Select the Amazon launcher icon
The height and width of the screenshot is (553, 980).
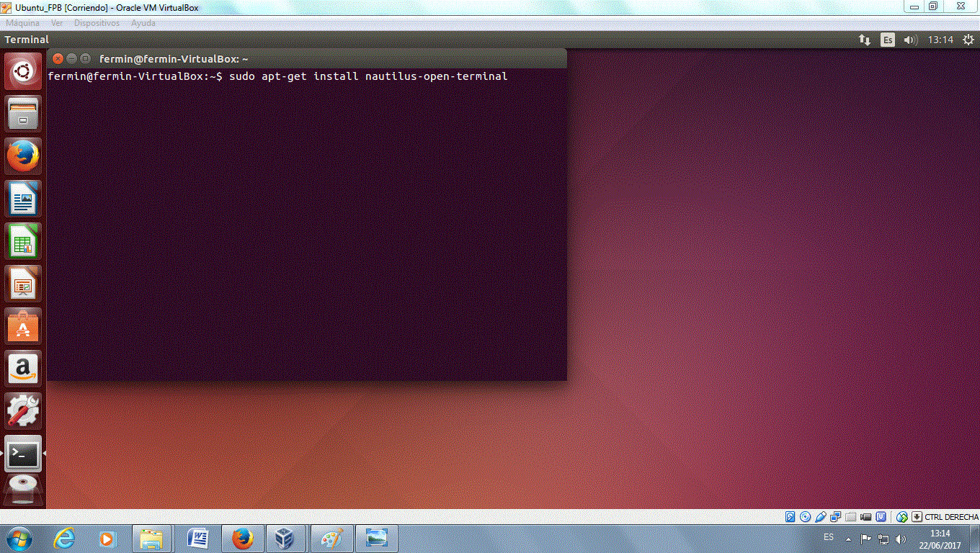click(22, 369)
